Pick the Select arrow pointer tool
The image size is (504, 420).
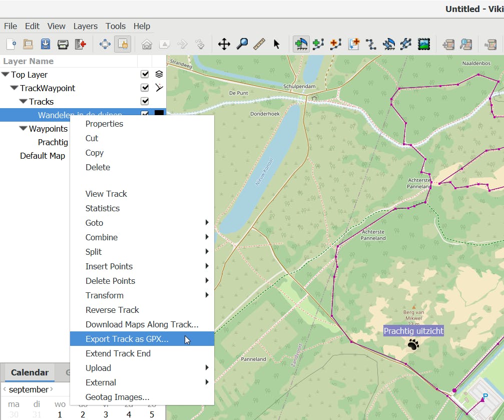[x=276, y=44]
